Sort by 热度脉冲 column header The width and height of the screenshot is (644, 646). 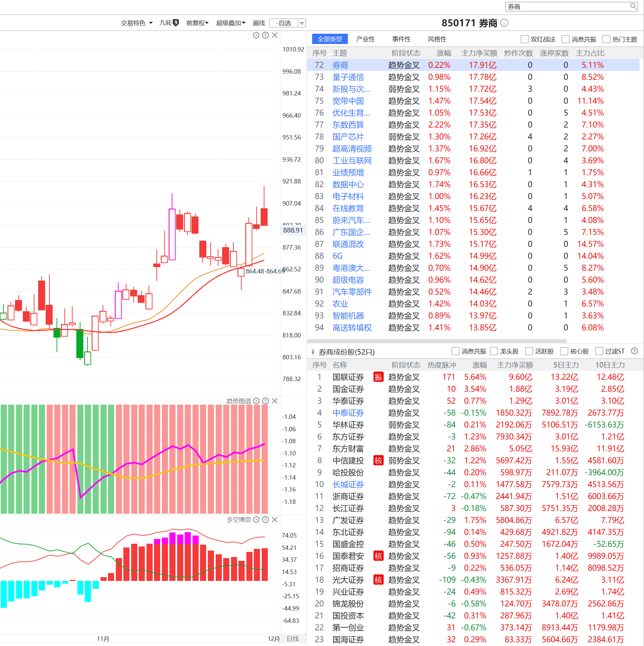pos(442,365)
